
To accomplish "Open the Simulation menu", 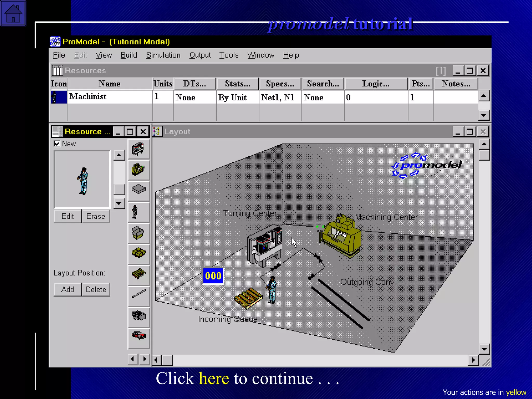I will [x=163, y=55].
